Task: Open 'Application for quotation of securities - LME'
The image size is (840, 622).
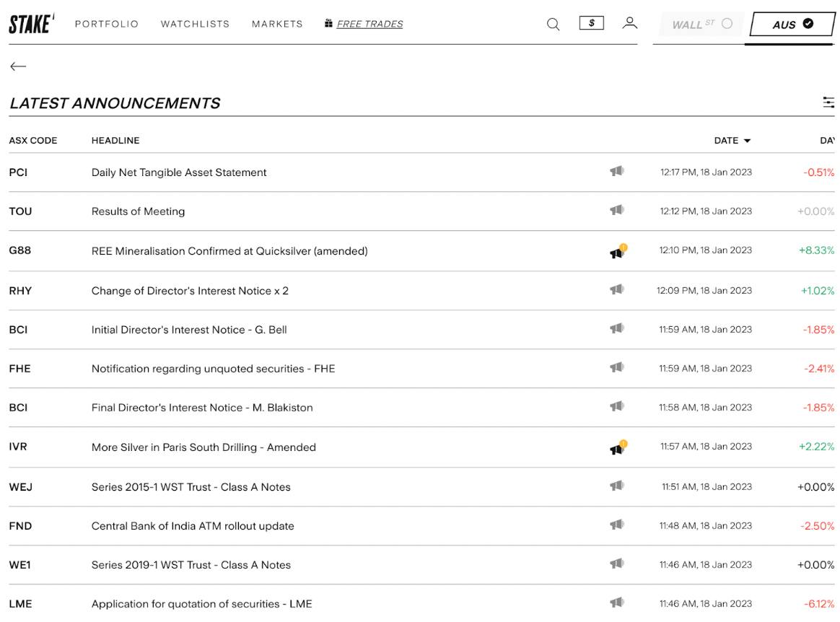Action: [202, 604]
